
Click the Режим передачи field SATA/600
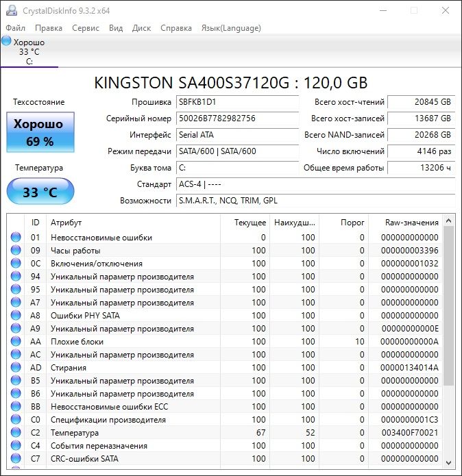237,151
